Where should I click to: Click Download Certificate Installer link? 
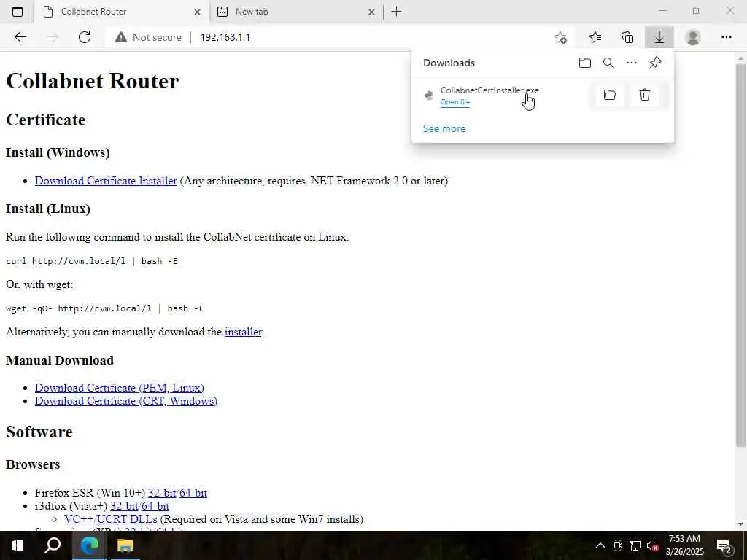coord(106,181)
